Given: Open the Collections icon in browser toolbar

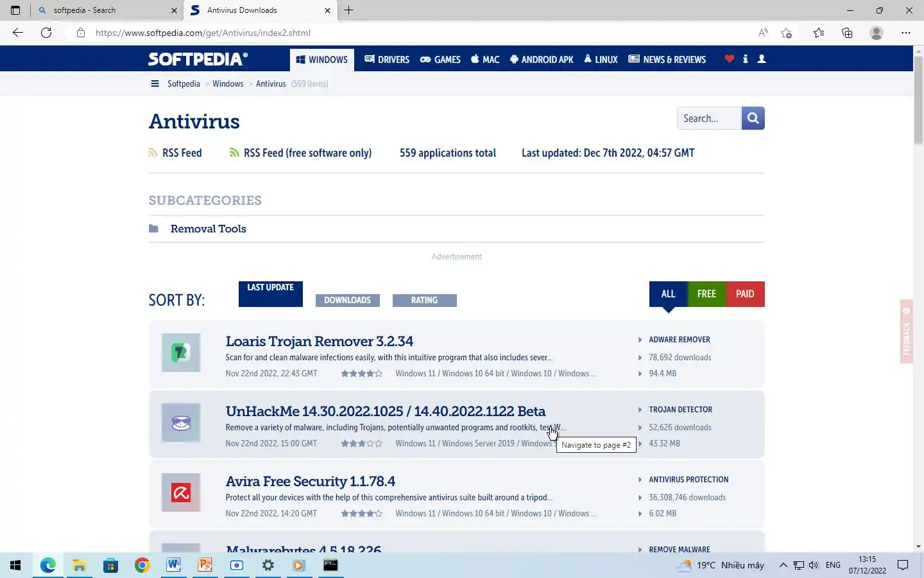Looking at the screenshot, I should click(847, 33).
